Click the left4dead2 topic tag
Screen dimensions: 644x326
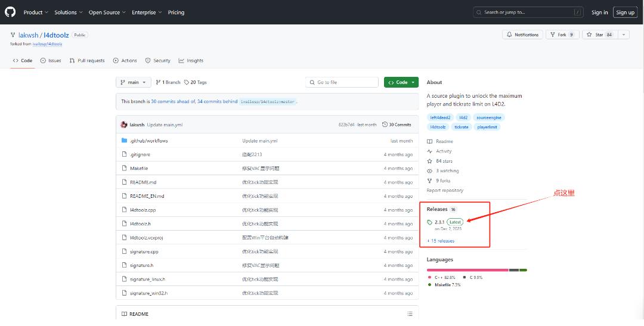(x=440, y=117)
